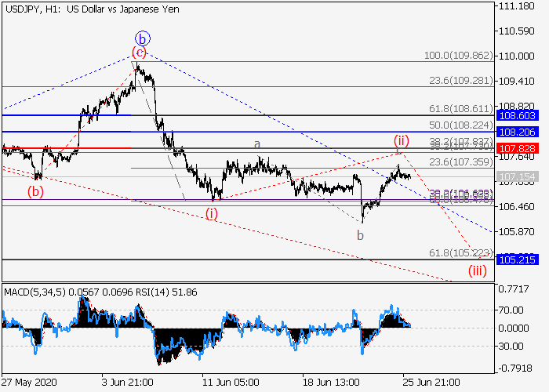Click the gray 'b' wave label near the low
This screenshot has height=392, width=549.
click(360, 235)
